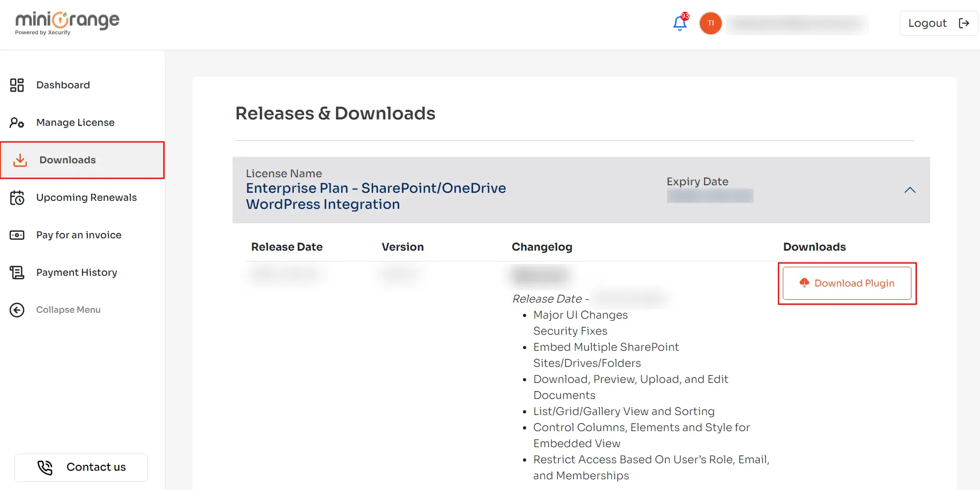Open Pay for an invoice
The width and height of the screenshot is (980, 490).
click(79, 235)
